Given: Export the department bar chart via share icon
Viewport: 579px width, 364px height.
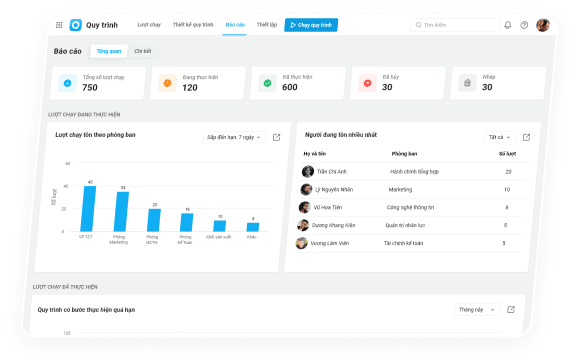Looking at the screenshot, I should click(x=276, y=137).
